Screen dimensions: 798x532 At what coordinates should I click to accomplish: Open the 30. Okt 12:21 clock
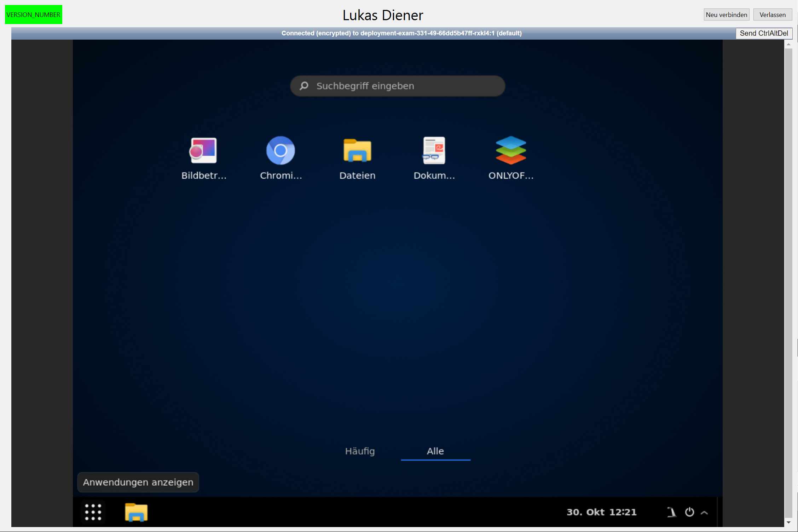[x=602, y=512]
